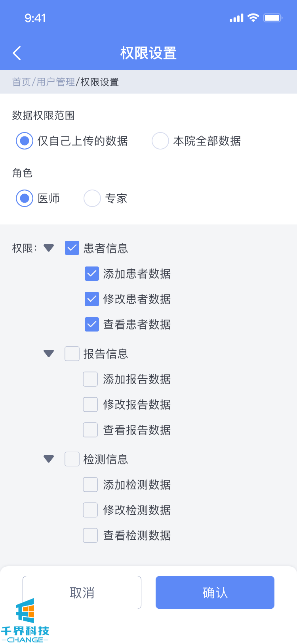Choose the 专家 role radio

pos(92,198)
